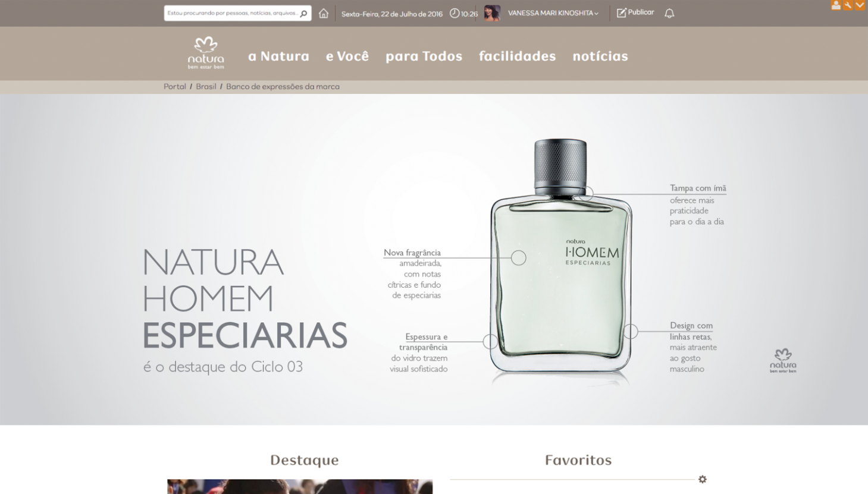Open the 'e Você' menu

pos(347,56)
